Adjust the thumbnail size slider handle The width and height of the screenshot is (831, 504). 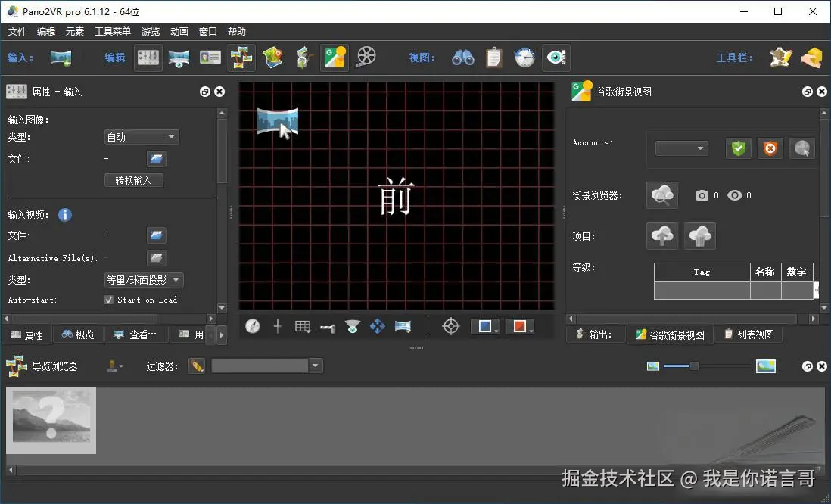[694, 366]
